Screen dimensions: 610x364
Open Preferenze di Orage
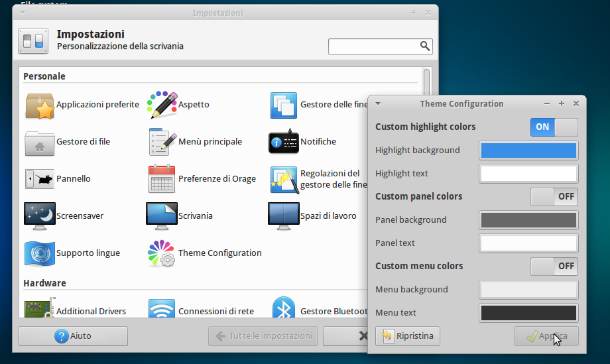(x=202, y=179)
